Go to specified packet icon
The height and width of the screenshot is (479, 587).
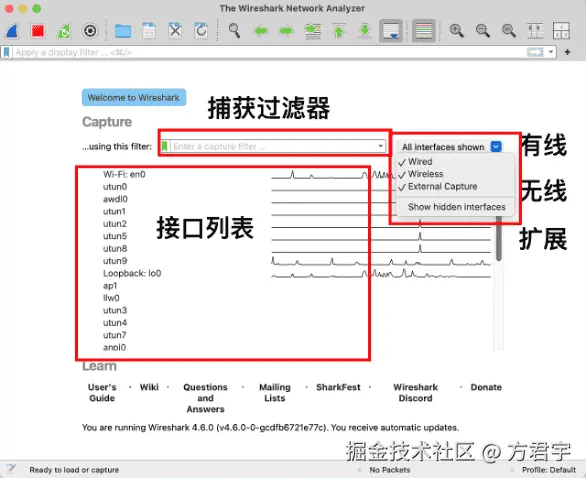click(x=313, y=31)
